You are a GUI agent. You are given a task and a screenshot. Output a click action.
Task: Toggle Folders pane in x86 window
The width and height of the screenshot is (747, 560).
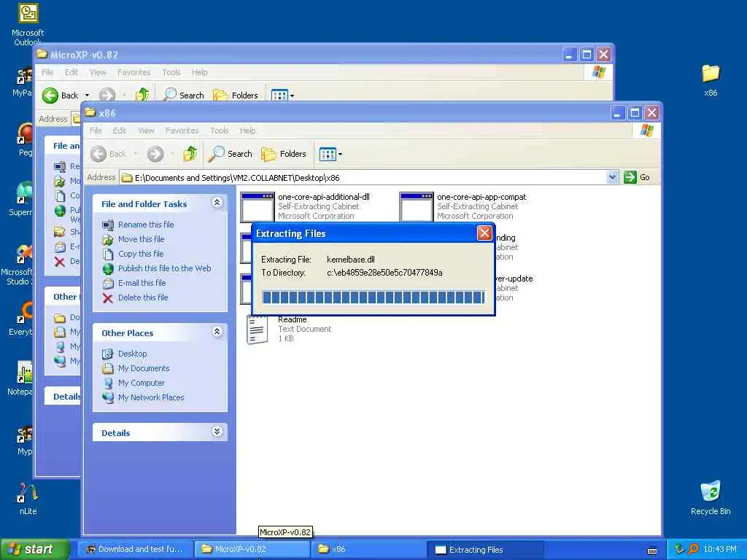(x=284, y=154)
